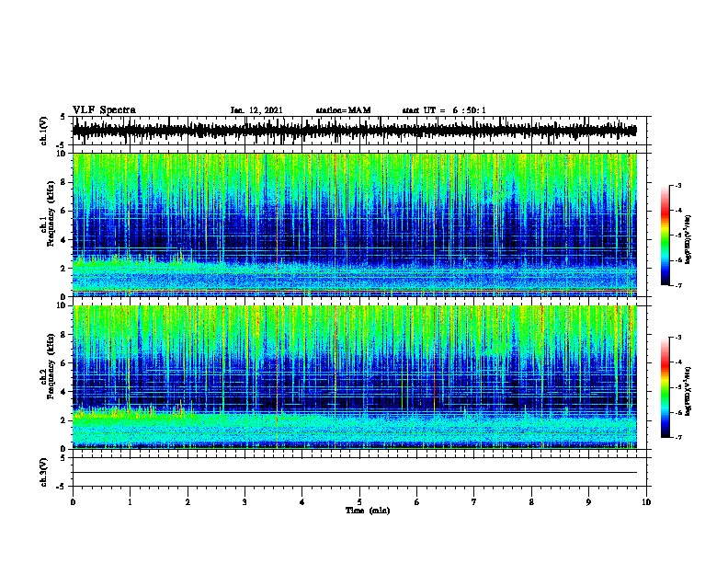Select the date label "Jan. 12, 2021"

(256, 110)
